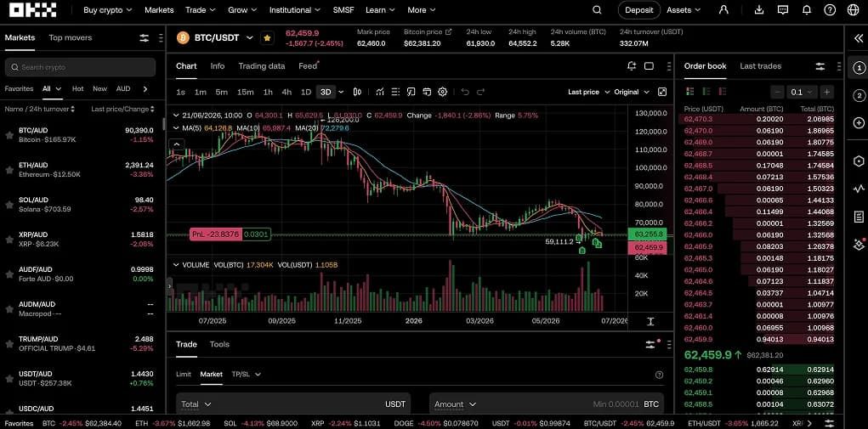Toggle favorite star for TRUMP/AUD
868x429 pixels.
tap(9, 344)
